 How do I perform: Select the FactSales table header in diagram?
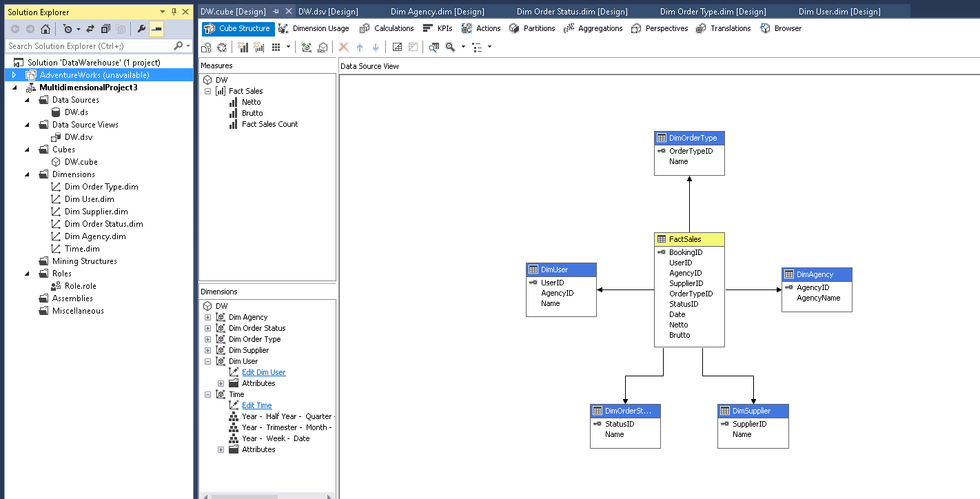tap(689, 239)
